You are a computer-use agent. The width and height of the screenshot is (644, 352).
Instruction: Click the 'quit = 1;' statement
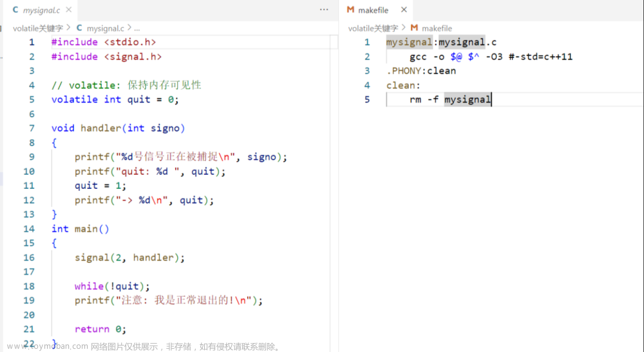click(x=100, y=186)
